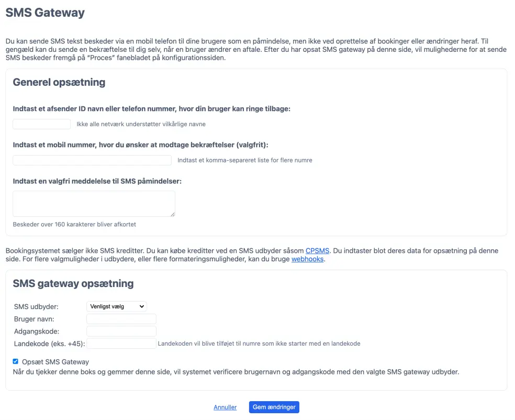Focus the mobil nummer bekræftelser field
Image resolution: width=515 pixels, height=420 pixels.
click(92, 160)
